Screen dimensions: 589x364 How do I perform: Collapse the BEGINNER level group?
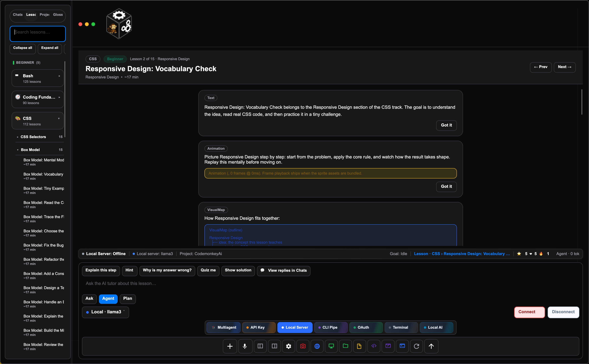26,63
